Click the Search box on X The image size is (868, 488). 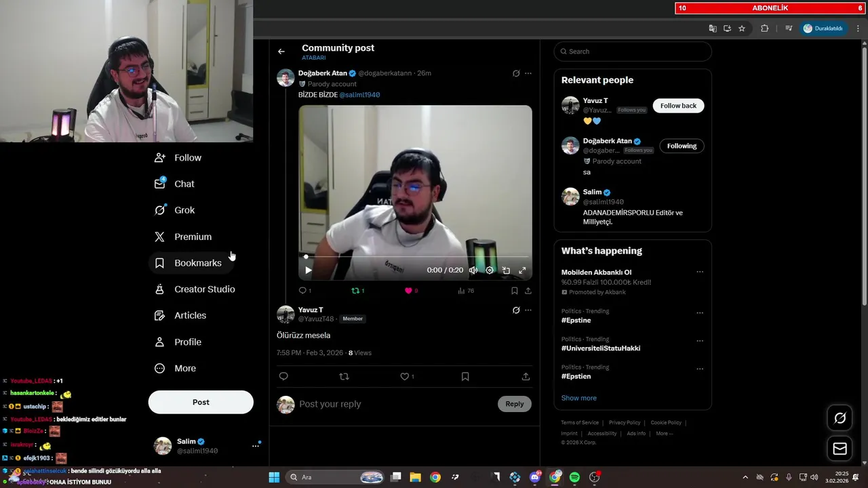(633, 52)
